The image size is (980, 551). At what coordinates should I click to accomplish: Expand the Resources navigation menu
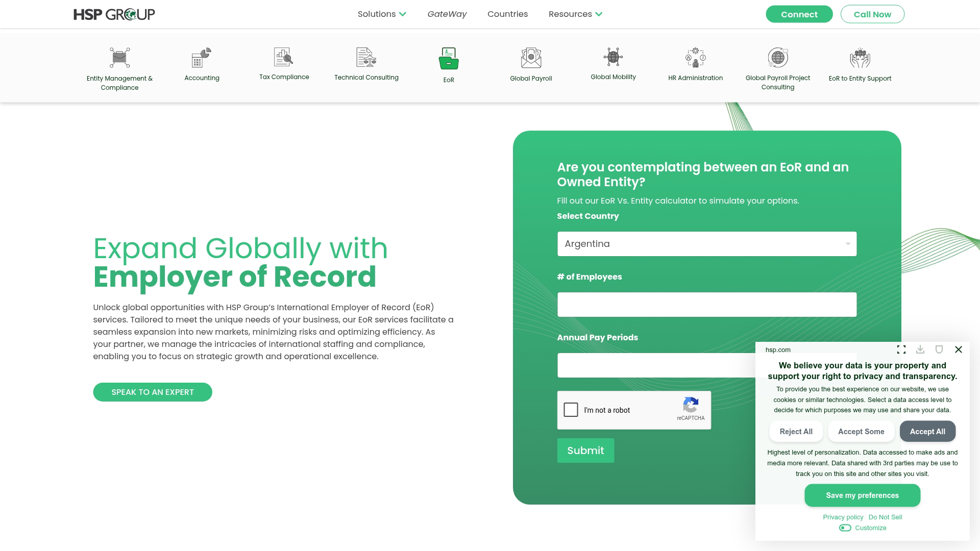click(575, 14)
